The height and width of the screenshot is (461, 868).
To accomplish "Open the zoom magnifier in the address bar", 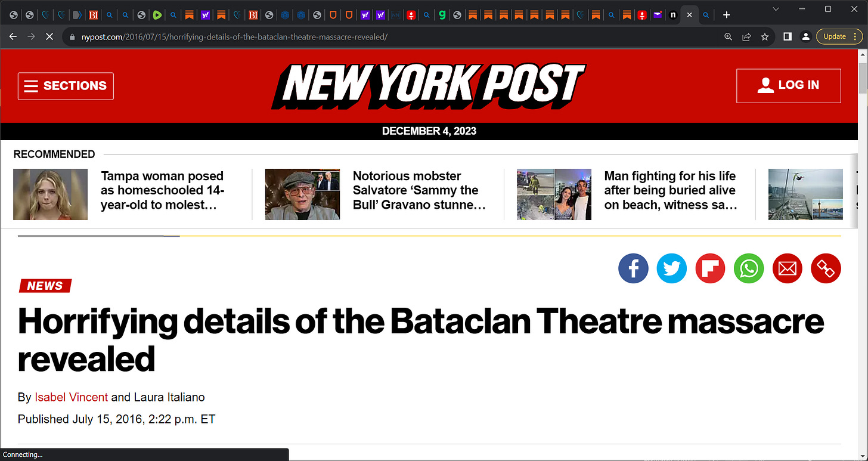I will [728, 36].
